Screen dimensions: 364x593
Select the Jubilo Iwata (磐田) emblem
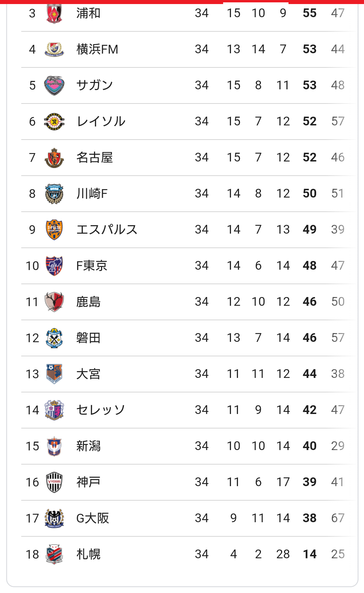(54, 338)
